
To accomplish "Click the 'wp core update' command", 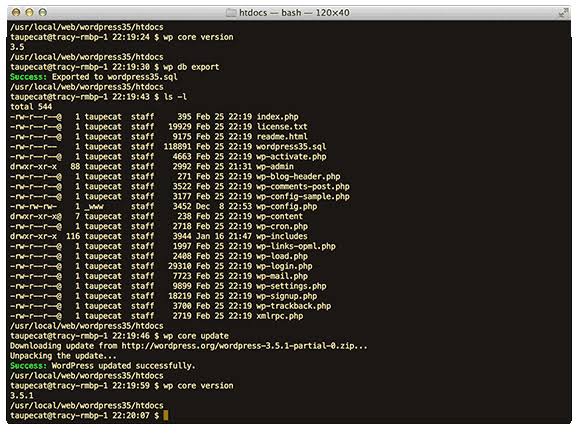I will tap(196, 336).
